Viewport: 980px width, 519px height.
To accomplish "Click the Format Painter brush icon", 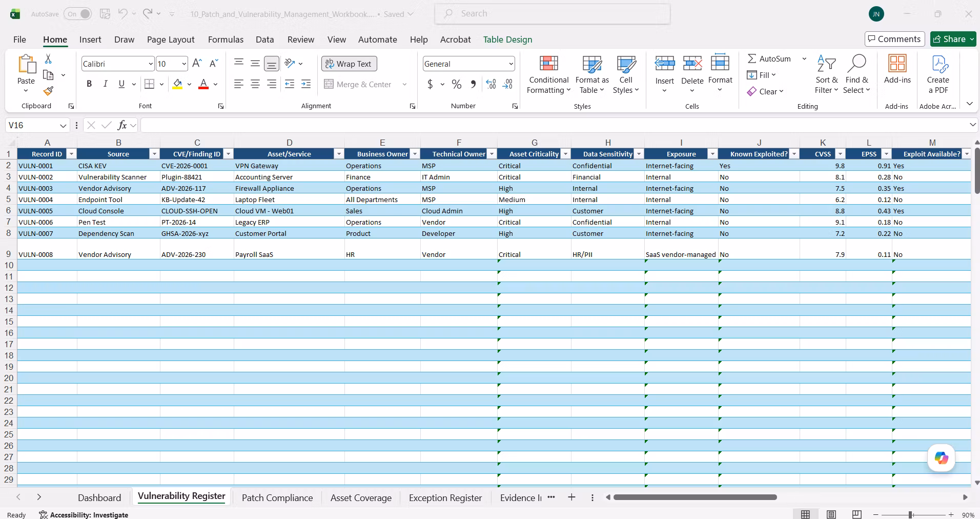I will [x=48, y=91].
